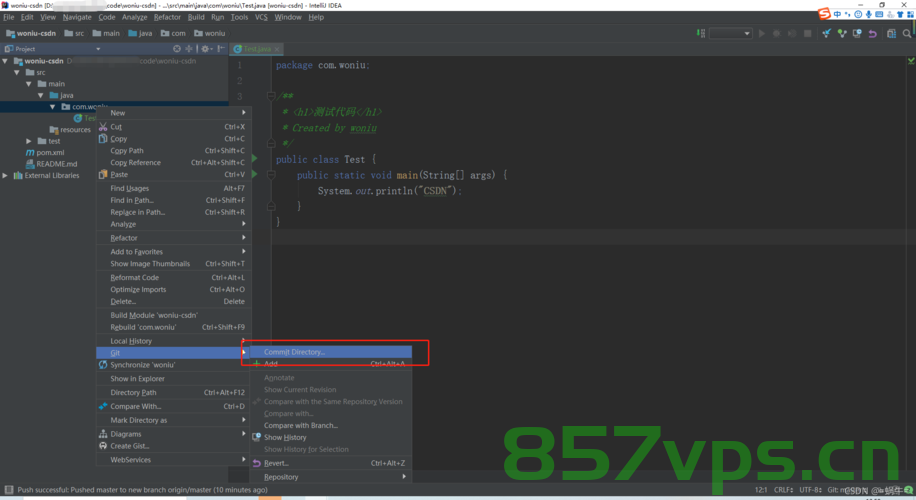The image size is (916, 500).
Task: Choose Local History in the context menu
Action: (x=173, y=341)
